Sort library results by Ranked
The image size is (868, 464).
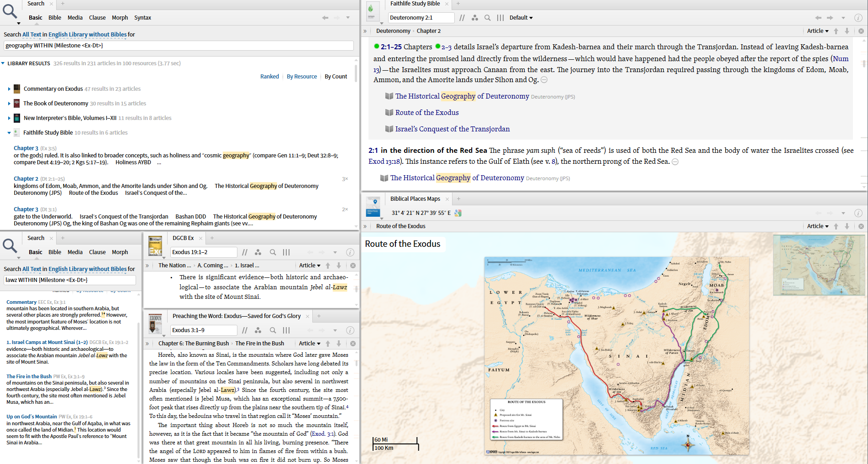269,77
